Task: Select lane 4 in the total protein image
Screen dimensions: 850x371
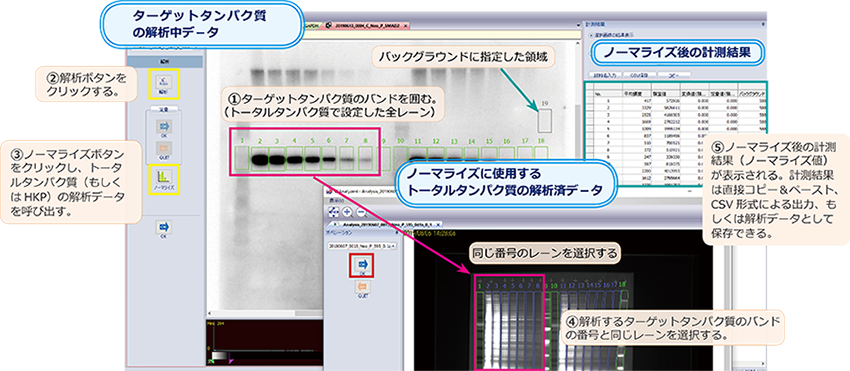Action: point(505,331)
